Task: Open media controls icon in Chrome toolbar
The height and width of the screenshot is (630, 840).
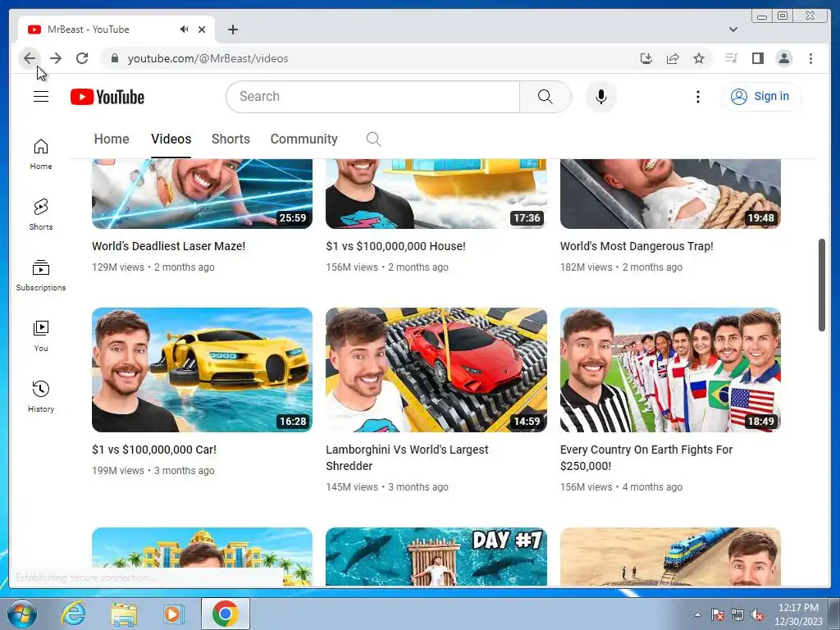Action: (x=731, y=58)
